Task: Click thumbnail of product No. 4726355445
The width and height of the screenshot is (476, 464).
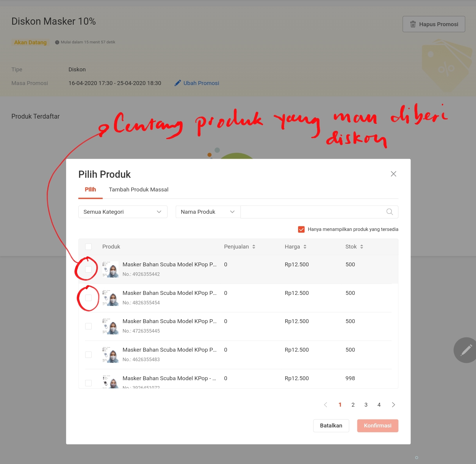Action: pyautogui.click(x=110, y=326)
